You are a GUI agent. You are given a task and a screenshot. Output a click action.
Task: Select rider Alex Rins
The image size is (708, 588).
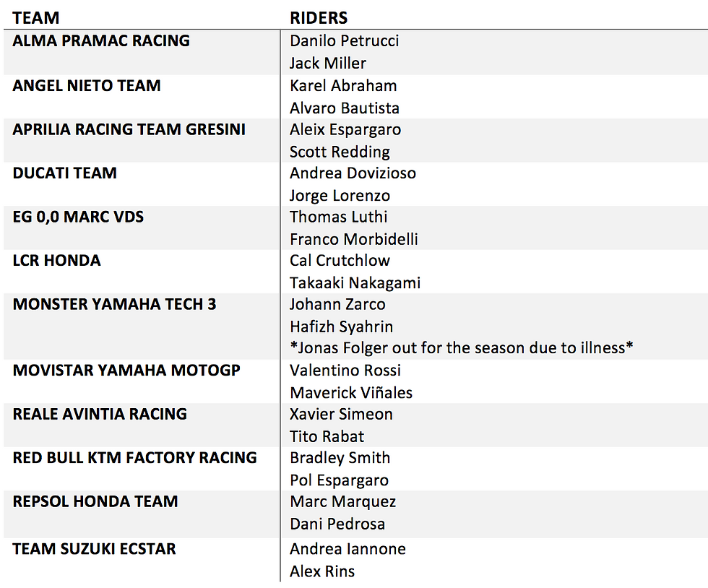(322, 571)
